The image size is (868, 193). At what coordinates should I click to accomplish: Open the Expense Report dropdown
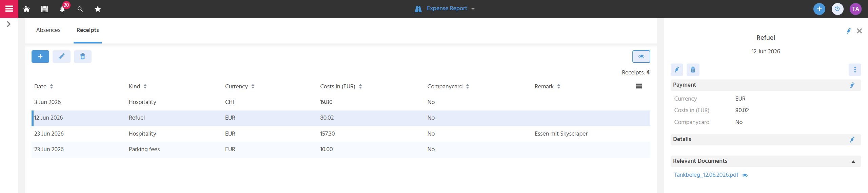click(445, 9)
